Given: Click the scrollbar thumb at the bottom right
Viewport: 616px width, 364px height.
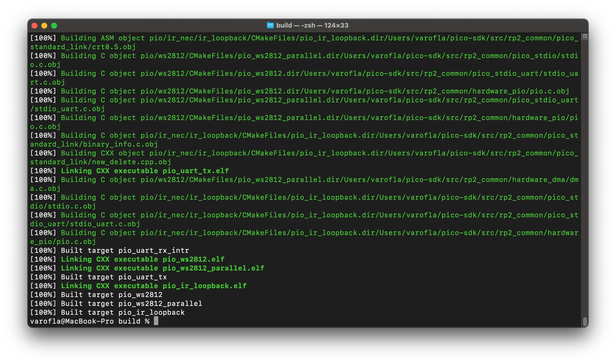Looking at the screenshot, I should tap(585, 321).
